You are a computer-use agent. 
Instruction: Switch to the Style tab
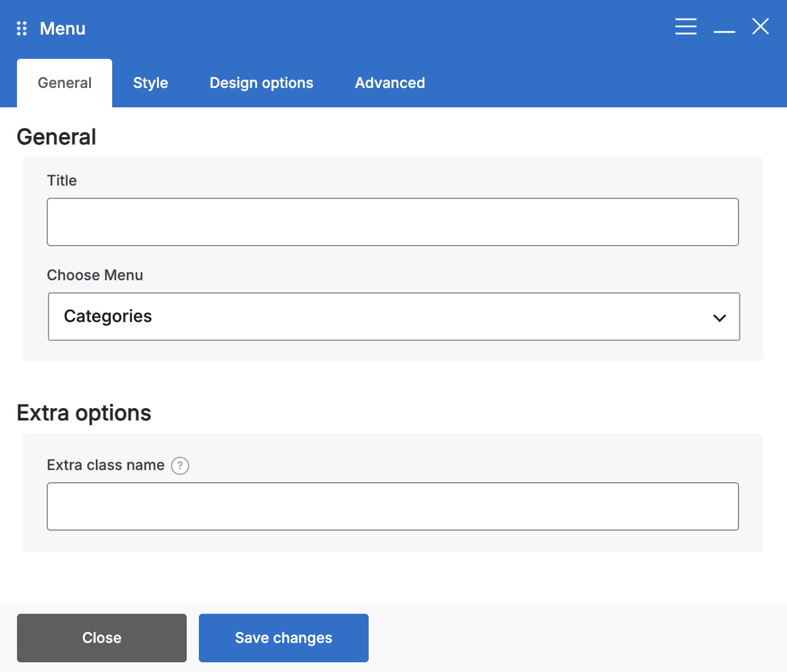click(x=150, y=83)
